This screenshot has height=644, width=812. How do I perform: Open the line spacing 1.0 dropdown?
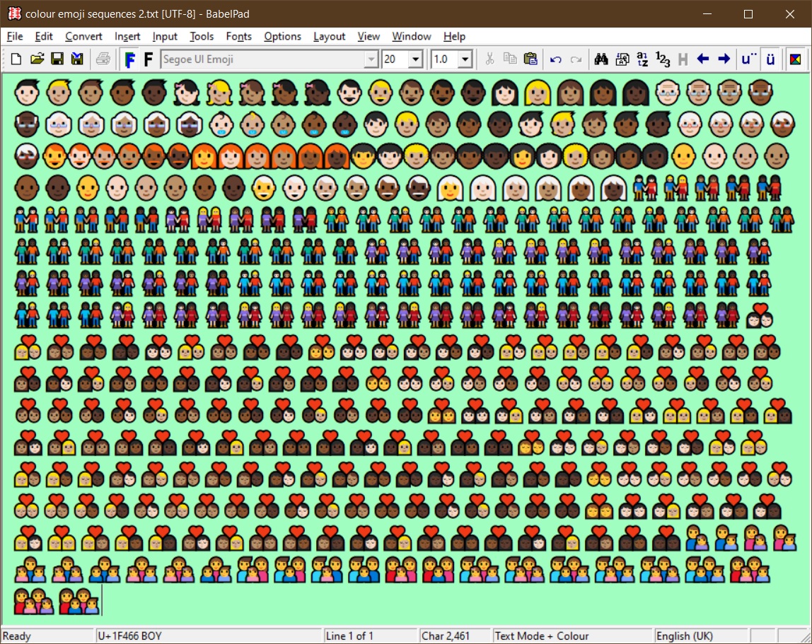465,59
